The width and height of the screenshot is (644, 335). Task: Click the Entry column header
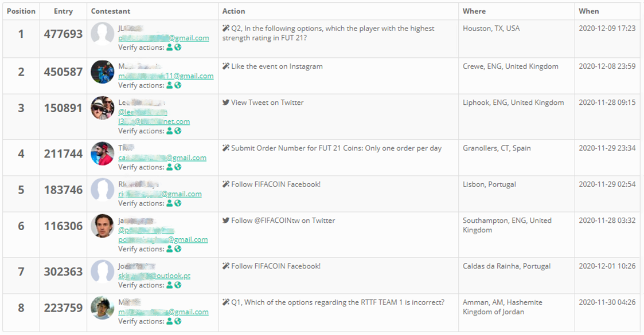pyautogui.click(x=63, y=11)
